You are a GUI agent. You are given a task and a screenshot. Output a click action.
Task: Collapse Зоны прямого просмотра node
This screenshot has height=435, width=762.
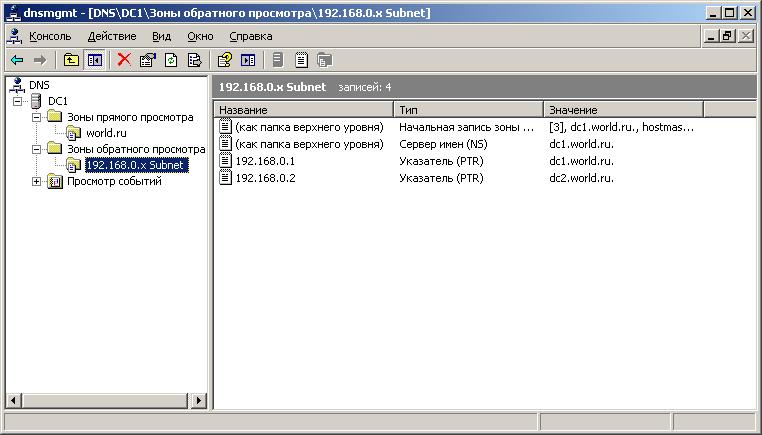point(36,117)
